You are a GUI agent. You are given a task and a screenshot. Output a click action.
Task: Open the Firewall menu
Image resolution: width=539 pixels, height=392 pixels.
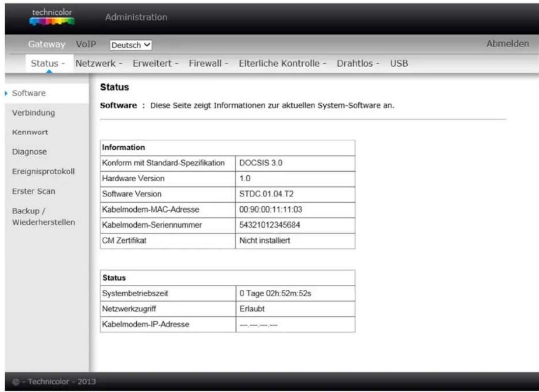click(x=209, y=63)
